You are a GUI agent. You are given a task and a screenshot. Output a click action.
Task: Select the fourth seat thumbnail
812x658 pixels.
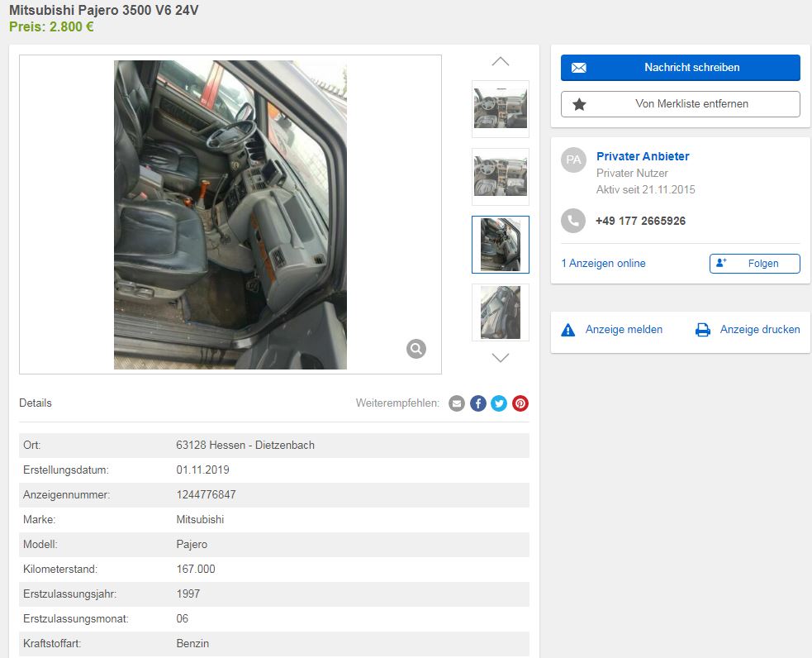click(500, 312)
